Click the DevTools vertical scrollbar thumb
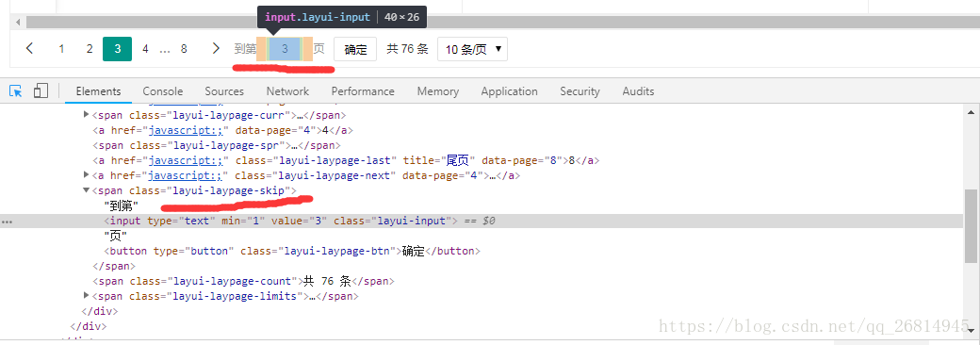 pyautogui.click(x=971, y=225)
